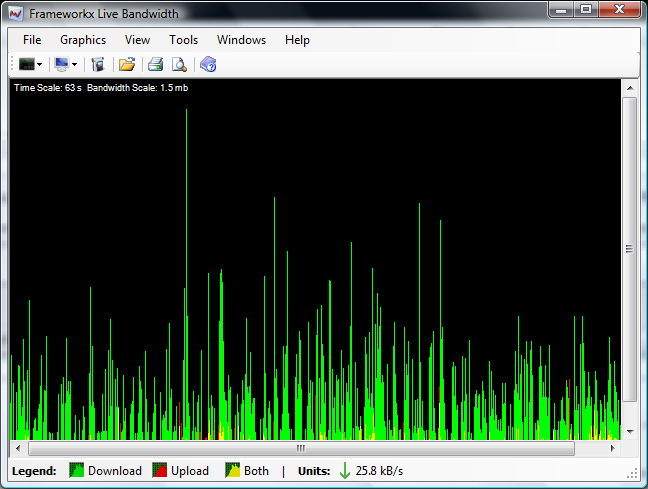Viewport: 648px width, 489px height.
Task: Click the red Upload legend swatch
Action: click(160, 471)
